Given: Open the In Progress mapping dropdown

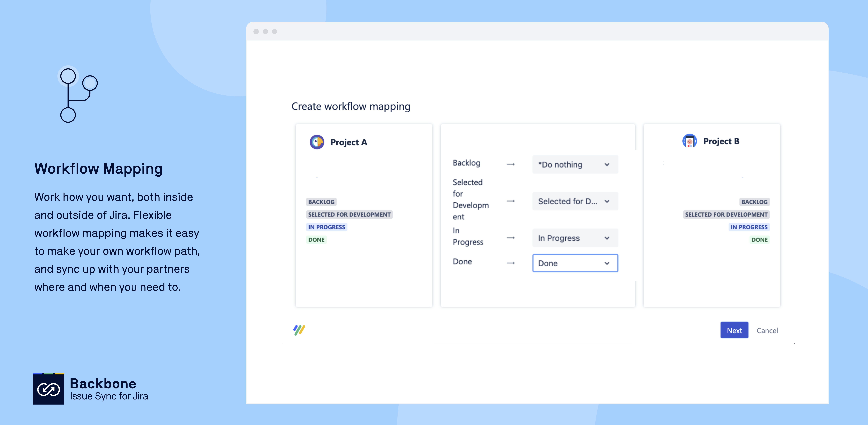Looking at the screenshot, I should pyautogui.click(x=575, y=238).
